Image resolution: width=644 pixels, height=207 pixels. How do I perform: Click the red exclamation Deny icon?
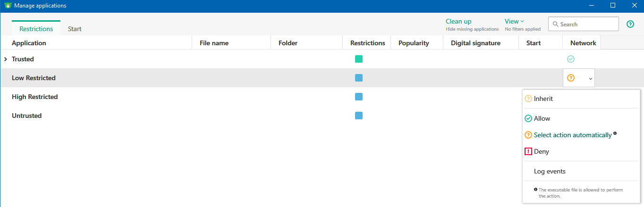(528, 151)
